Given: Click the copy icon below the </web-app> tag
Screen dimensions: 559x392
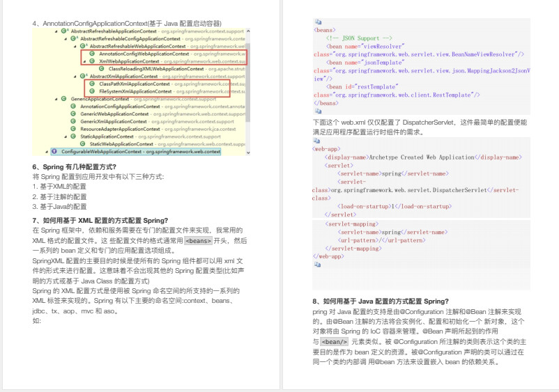Looking at the screenshot, I should pyautogui.click(x=317, y=265).
